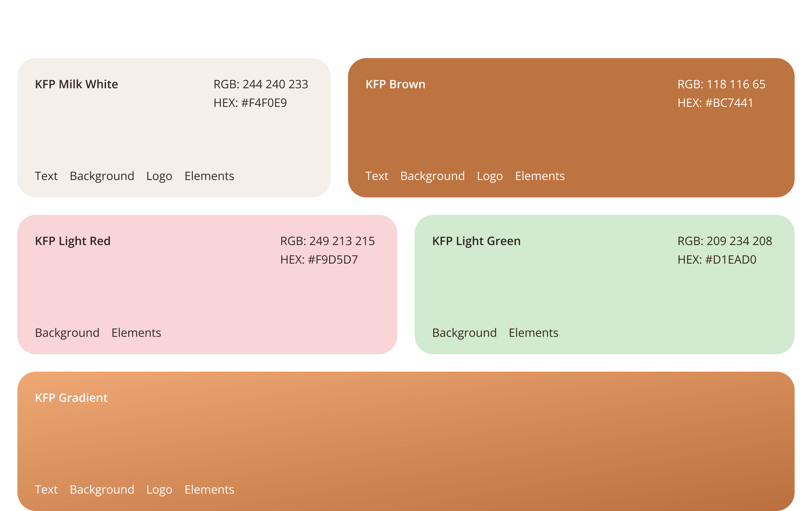The image size is (812, 511).
Task: Click the KFP Light Green heading
Action: 476,241
